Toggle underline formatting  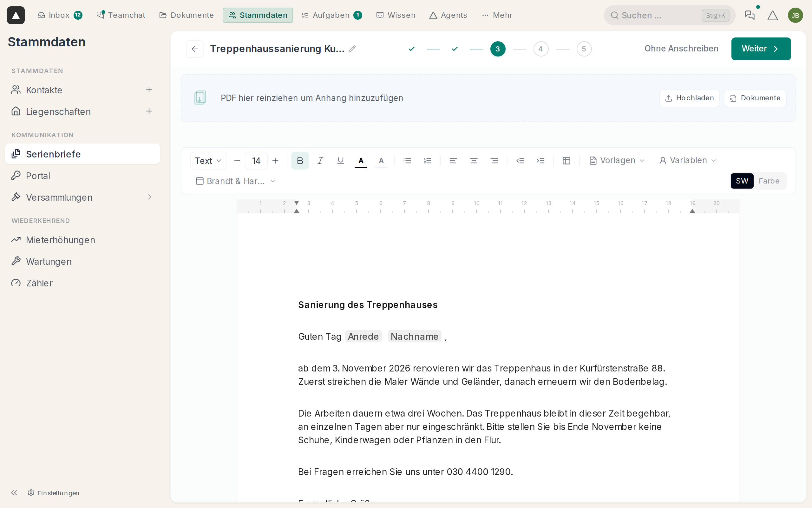(341, 161)
